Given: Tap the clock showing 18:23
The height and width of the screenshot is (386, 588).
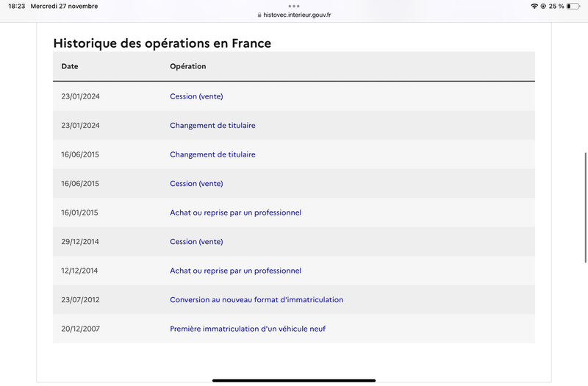Looking at the screenshot, I should pos(16,6).
